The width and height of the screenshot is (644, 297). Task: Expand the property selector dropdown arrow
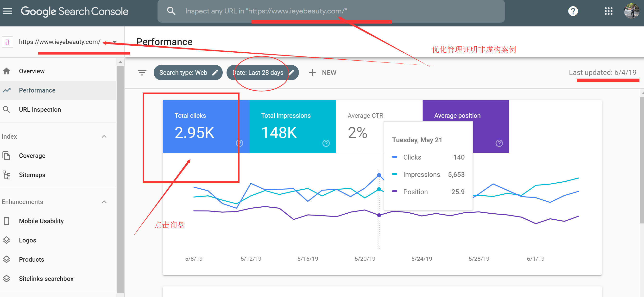115,42
